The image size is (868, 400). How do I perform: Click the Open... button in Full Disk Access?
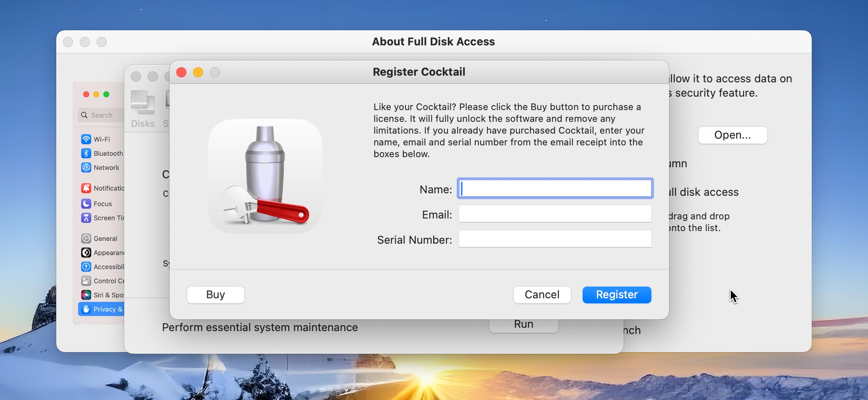click(732, 135)
